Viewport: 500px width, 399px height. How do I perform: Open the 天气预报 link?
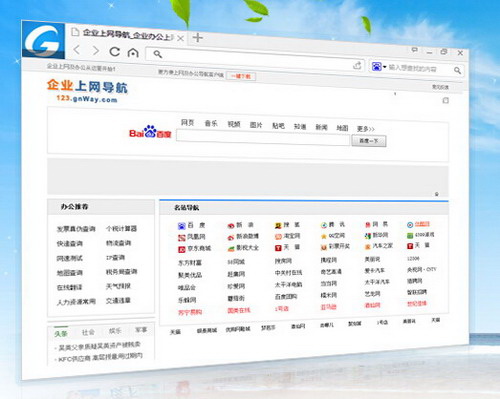(118, 286)
